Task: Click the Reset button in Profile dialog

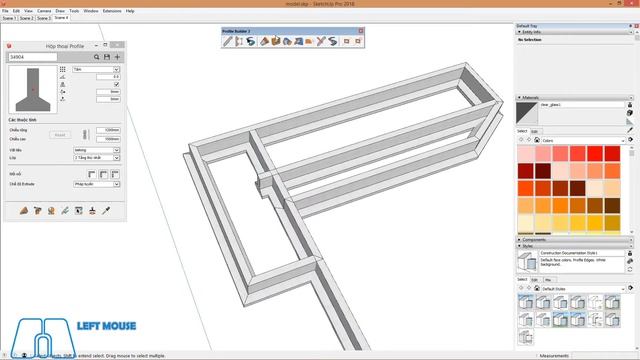Action: click(x=60, y=135)
